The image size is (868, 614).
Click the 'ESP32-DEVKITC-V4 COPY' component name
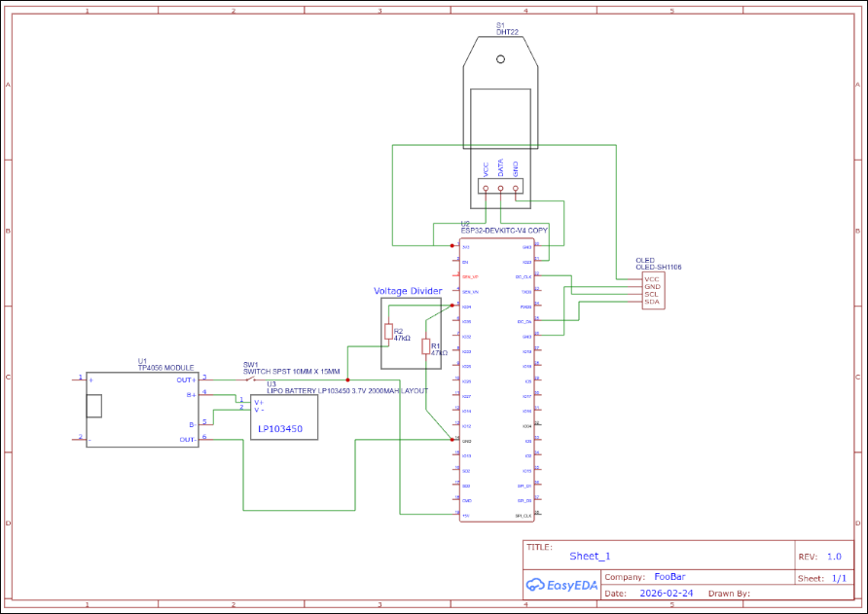tap(504, 231)
